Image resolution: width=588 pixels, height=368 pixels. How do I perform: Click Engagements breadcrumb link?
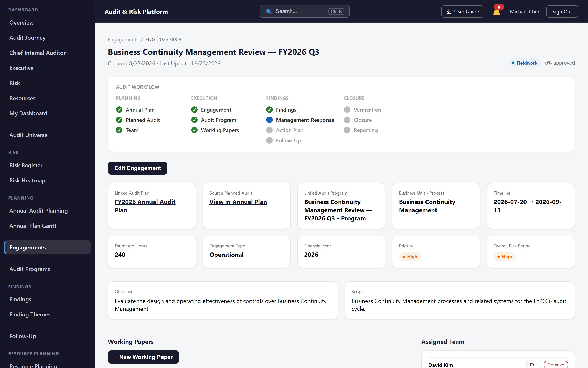tap(123, 39)
